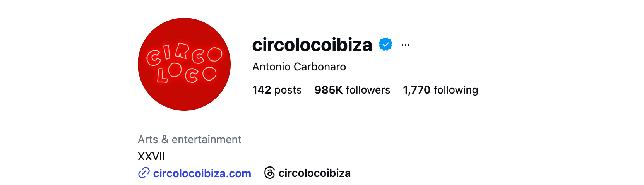The width and height of the screenshot is (644, 185).
Task: Visit the circolocoibiza.com website link
Action: coord(202,173)
